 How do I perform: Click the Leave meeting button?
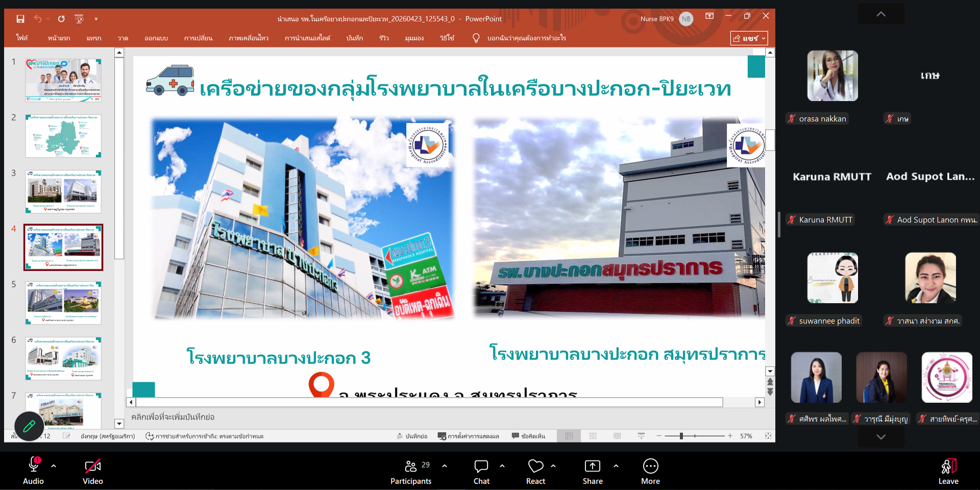click(x=948, y=472)
